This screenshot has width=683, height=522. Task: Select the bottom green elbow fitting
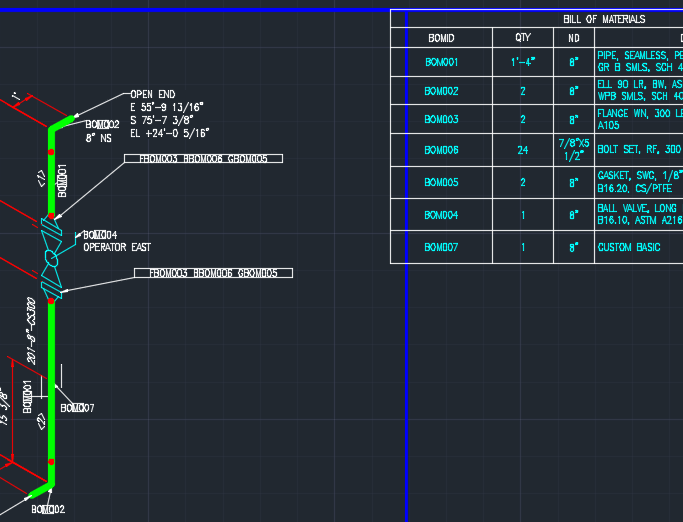point(42,490)
